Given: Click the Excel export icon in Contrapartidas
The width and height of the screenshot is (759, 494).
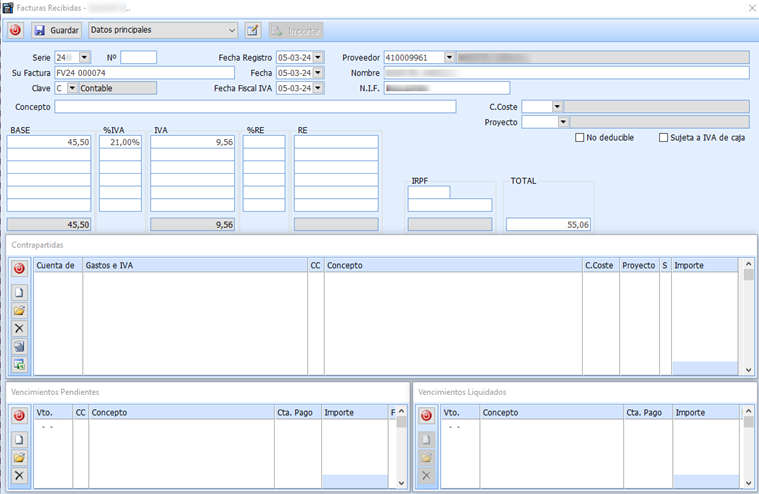Looking at the screenshot, I should 19,364.
